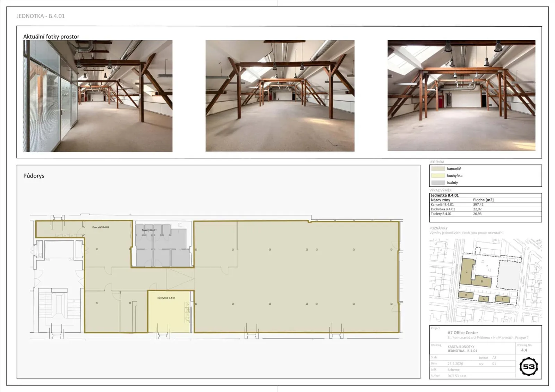
Task: Click the 'JEDNOTKA - B.4.01' page heading
Action: point(41,16)
